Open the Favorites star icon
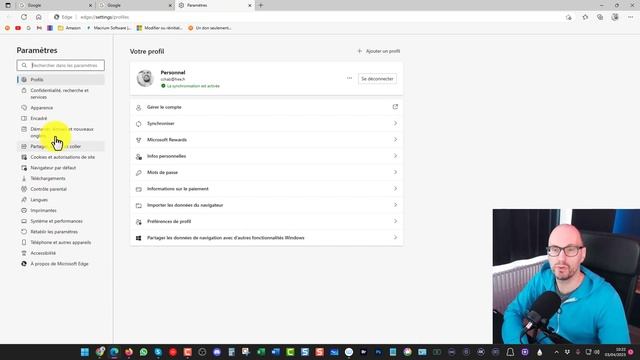640x360 pixels. point(585,17)
